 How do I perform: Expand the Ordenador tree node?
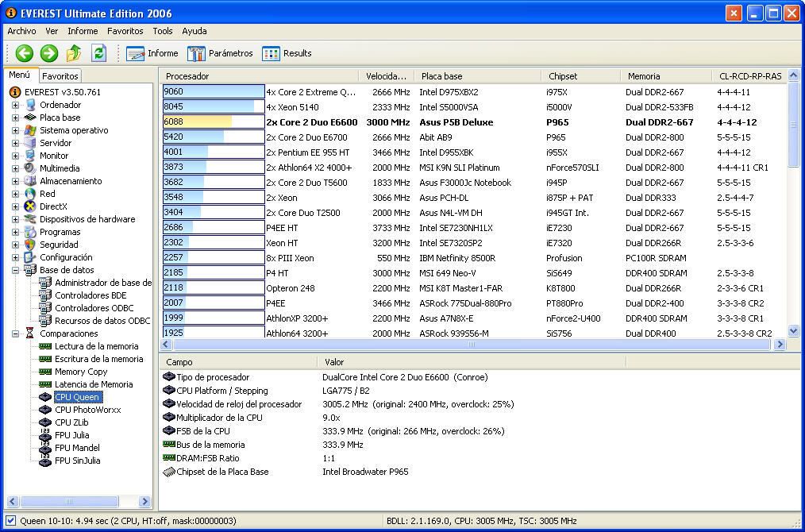click(15, 105)
